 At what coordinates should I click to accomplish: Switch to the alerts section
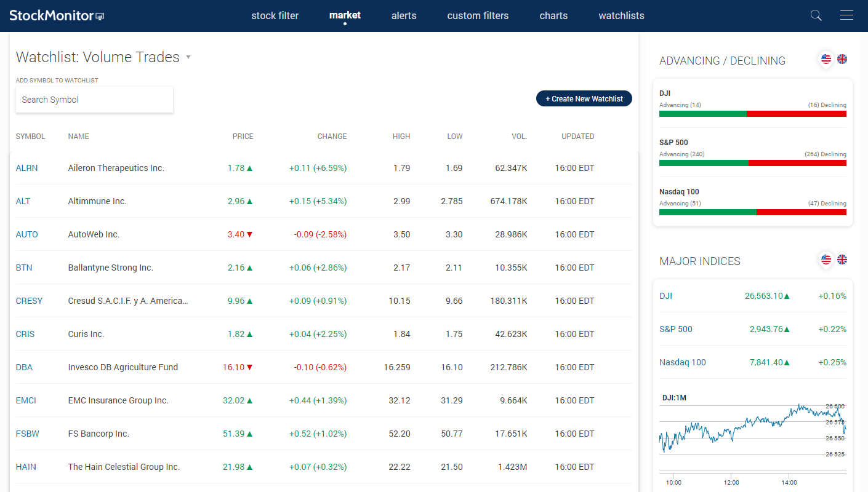[x=404, y=15]
